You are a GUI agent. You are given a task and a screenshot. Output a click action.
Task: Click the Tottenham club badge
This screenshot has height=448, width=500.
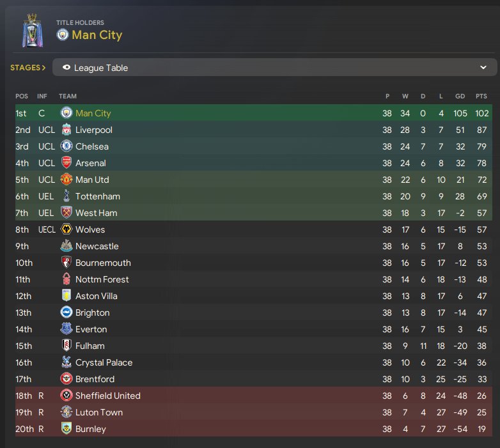coord(66,196)
